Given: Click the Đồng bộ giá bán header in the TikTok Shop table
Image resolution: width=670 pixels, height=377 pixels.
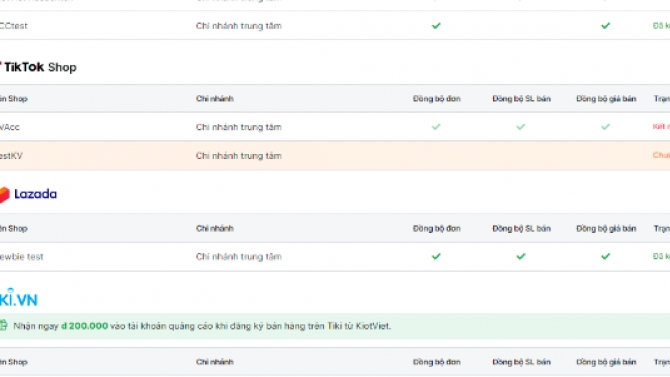Looking at the screenshot, I should (606, 99).
